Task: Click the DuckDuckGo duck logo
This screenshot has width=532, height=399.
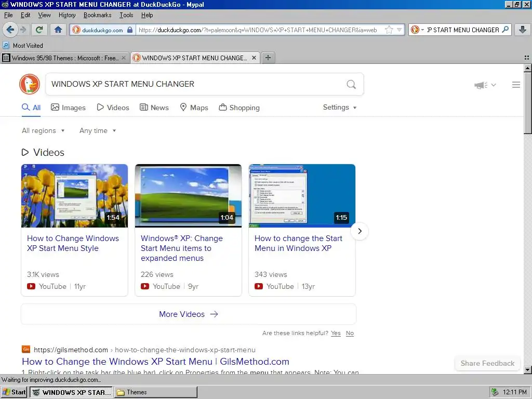Action: pos(30,84)
